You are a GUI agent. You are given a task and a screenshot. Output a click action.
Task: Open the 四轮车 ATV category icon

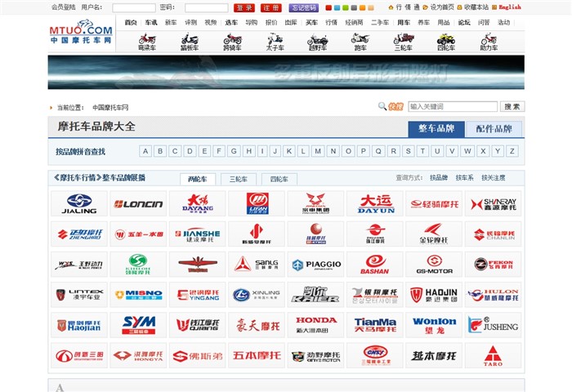446,42
